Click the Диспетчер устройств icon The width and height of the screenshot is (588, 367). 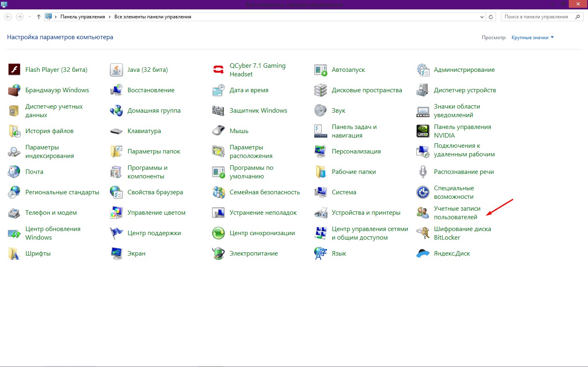point(423,90)
